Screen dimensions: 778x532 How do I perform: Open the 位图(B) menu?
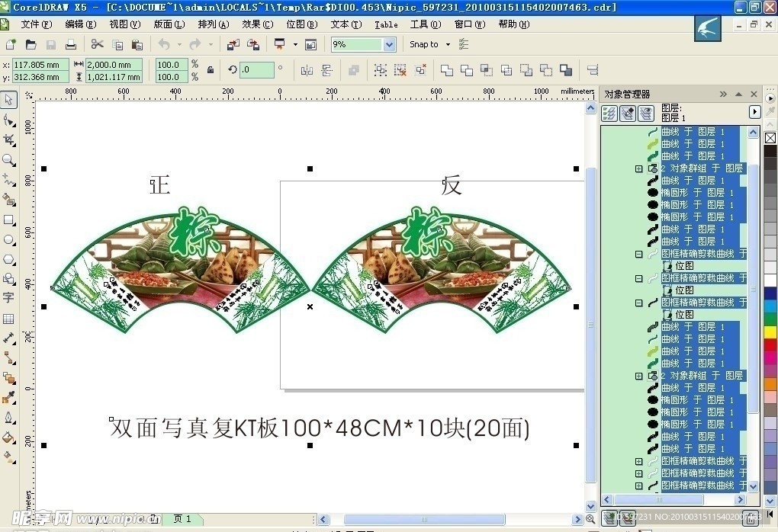pyautogui.click(x=301, y=24)
